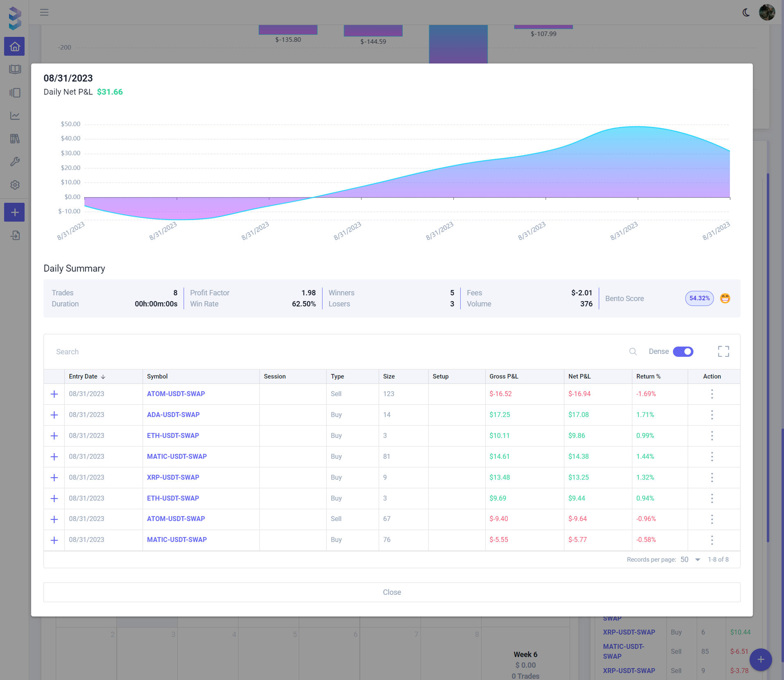Expand the first ATOM-USDT-SWAP trade row

tap(54, 394)
